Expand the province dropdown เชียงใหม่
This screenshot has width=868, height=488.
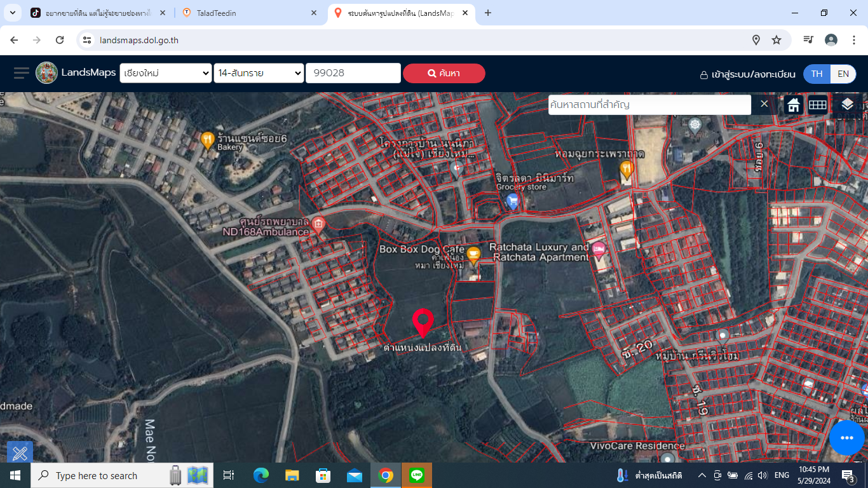coord(166,73)
